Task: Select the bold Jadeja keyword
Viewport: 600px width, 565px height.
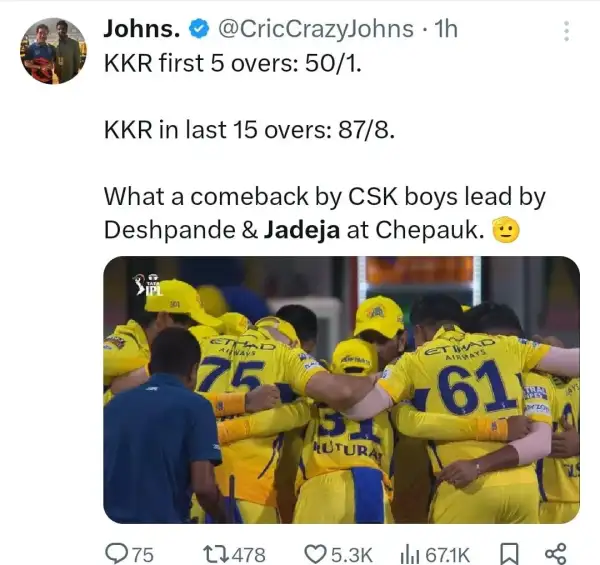Action: [x=302, y=230]
